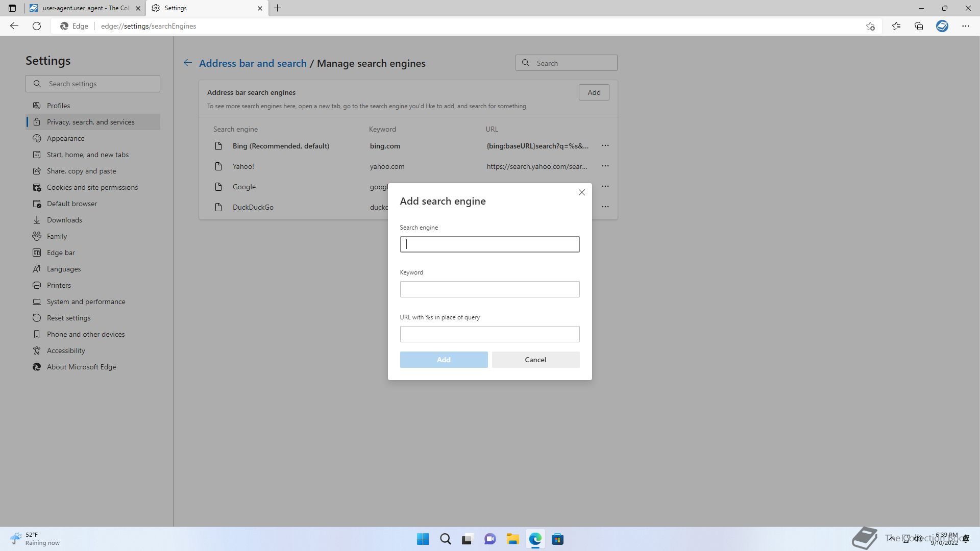Image resolution: width=980 pixels, height=551 pixels.
Task: Click the Search settings box
Action: pyautogui.click(x=93, y=84)
